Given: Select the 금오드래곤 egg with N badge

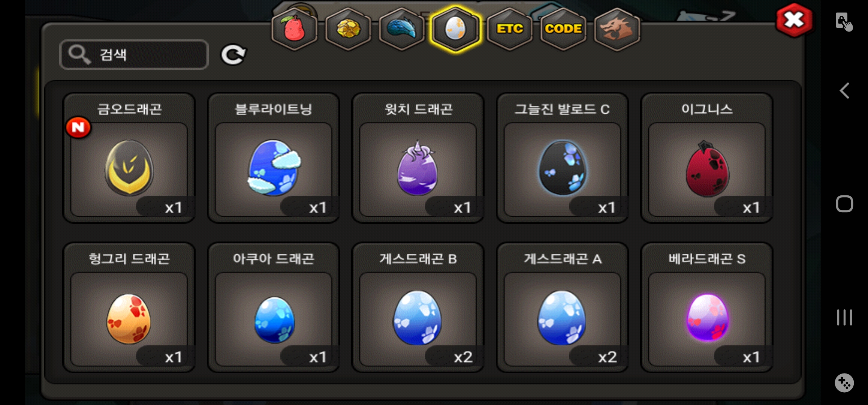Looking at the screenshot, I should click(129, 158).
